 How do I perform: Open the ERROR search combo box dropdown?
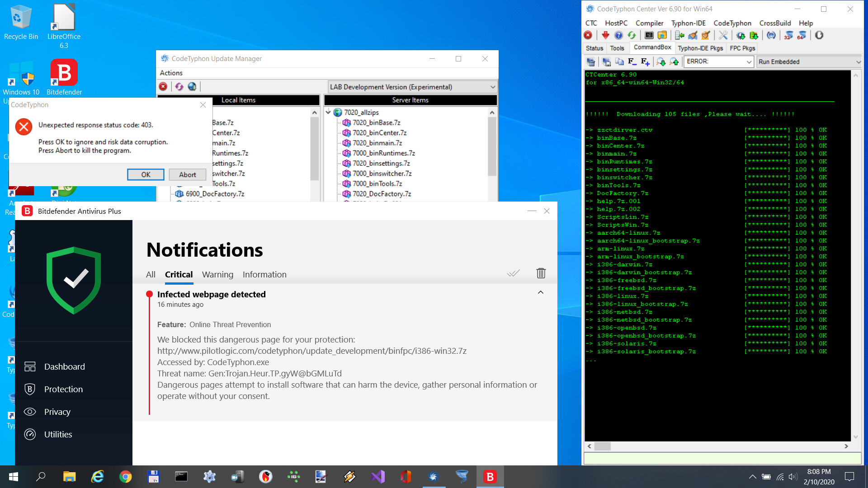(x=749, y=62)
